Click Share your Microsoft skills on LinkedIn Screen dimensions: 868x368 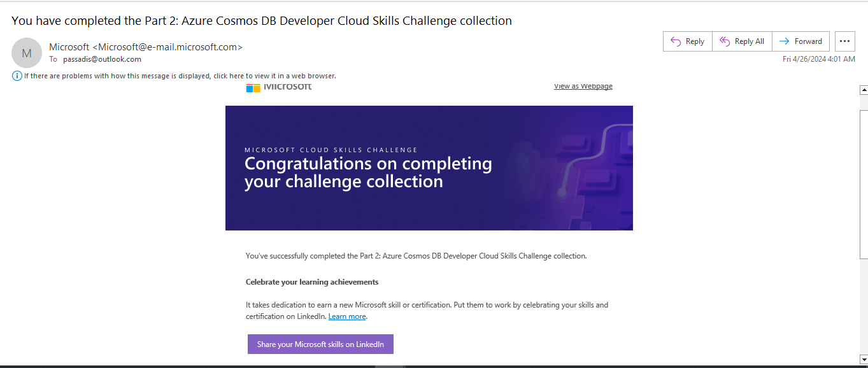point(320,344)
